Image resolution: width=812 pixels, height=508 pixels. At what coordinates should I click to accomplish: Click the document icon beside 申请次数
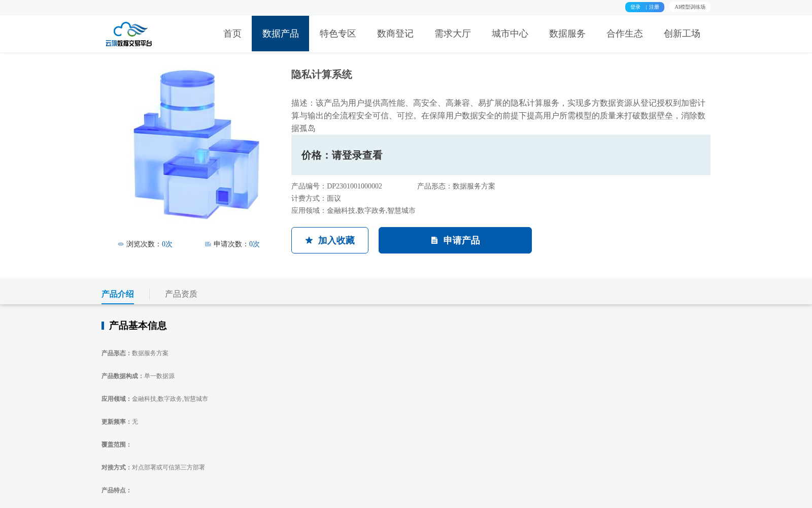208,244
